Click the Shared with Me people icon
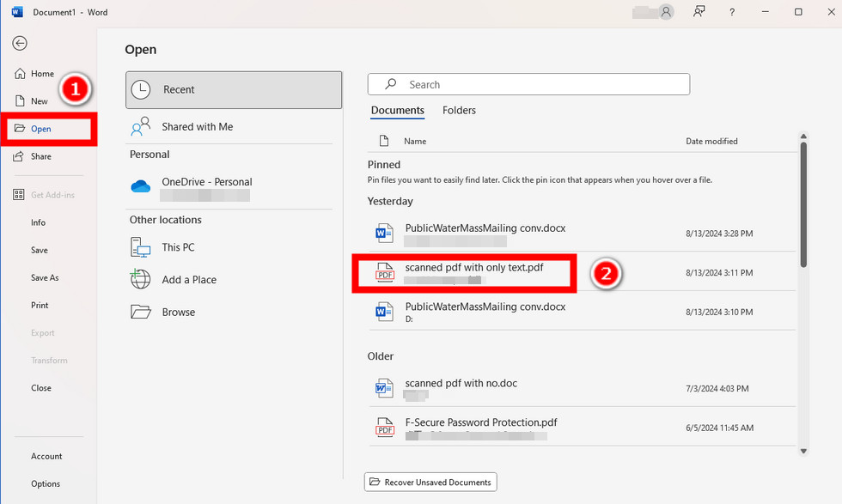The width and height of the screenshot is (842, 504). 140,126
